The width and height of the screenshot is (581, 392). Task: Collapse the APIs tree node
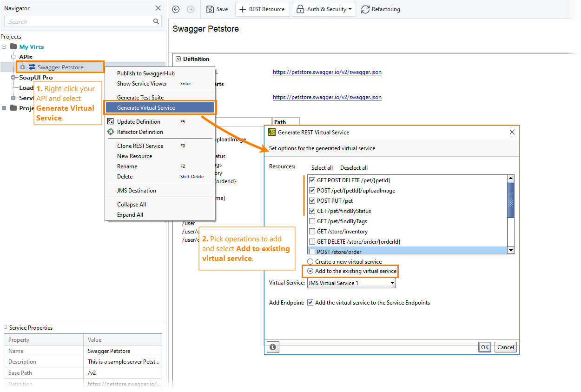pos(13,57)
